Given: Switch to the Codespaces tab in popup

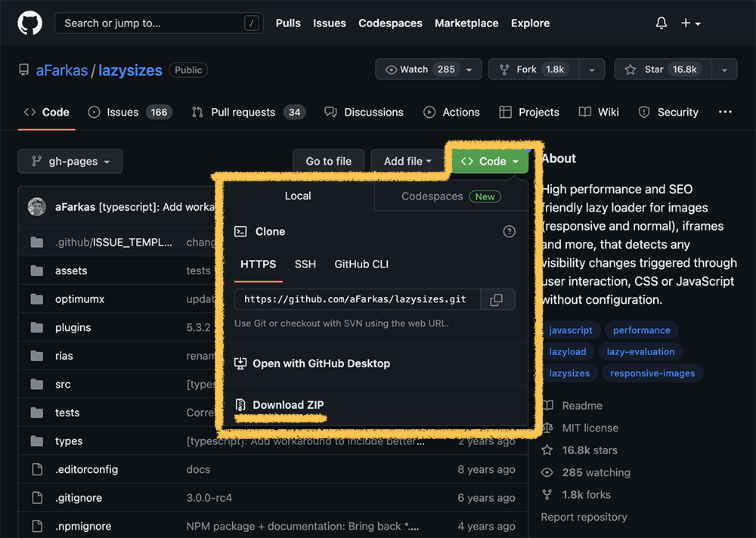Looking at the screenshot, I should [x=451, y=196].
